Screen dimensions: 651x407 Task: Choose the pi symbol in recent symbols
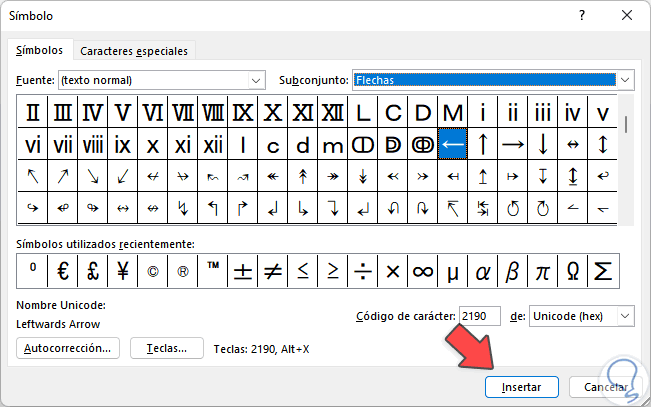click(543, 271)
